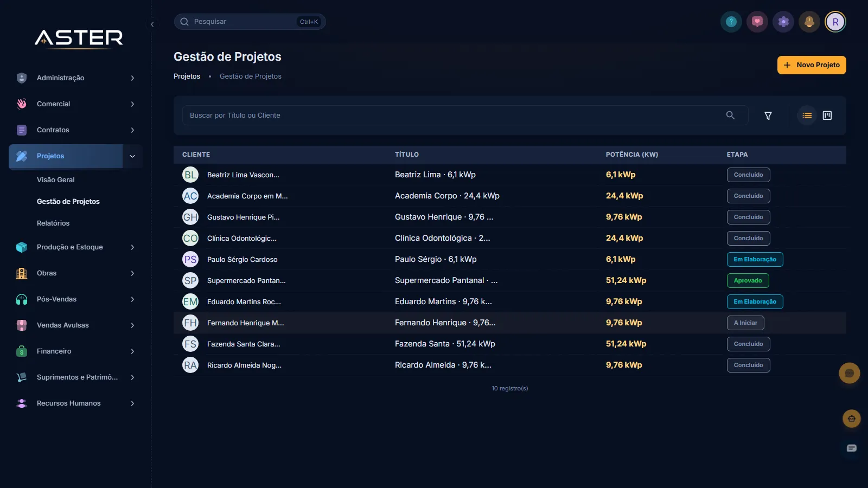Click the Administração shield icon
868x488 pixels.
(22, 78)
